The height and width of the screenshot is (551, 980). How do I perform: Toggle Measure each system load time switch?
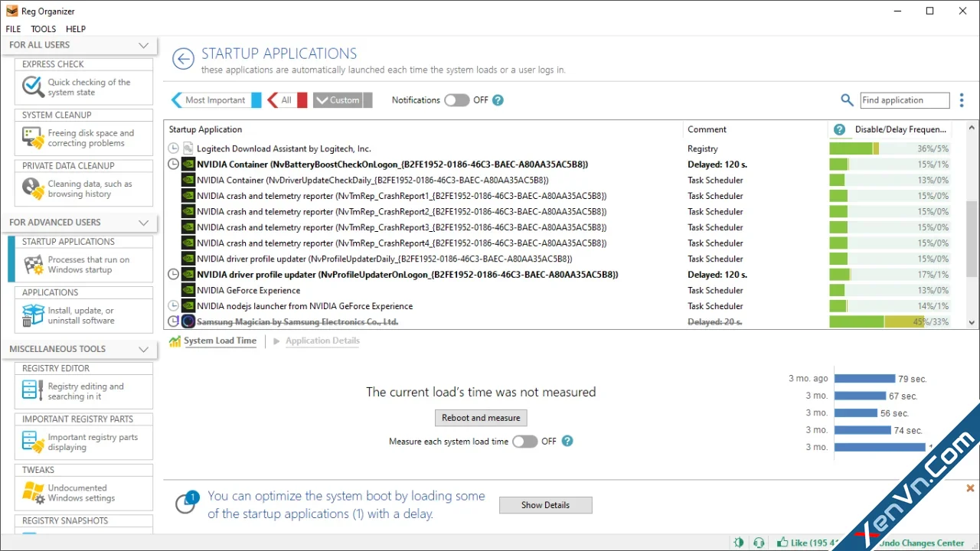click(524, 441)
